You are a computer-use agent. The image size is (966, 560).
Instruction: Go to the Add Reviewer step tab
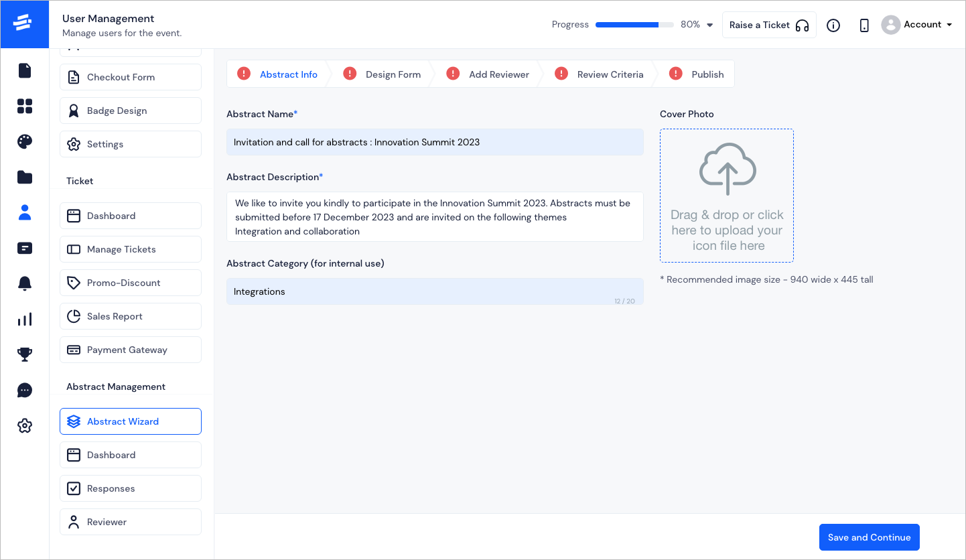tap(499, 74)
